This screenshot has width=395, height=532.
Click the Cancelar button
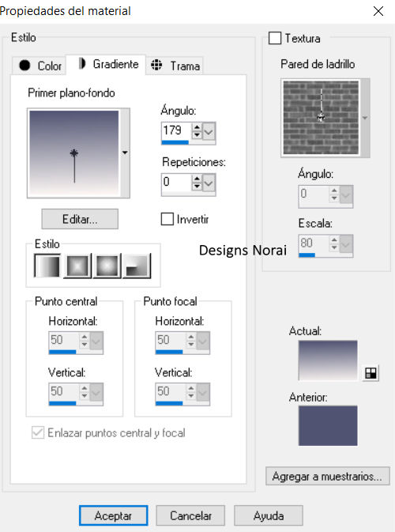pos(190,515)
